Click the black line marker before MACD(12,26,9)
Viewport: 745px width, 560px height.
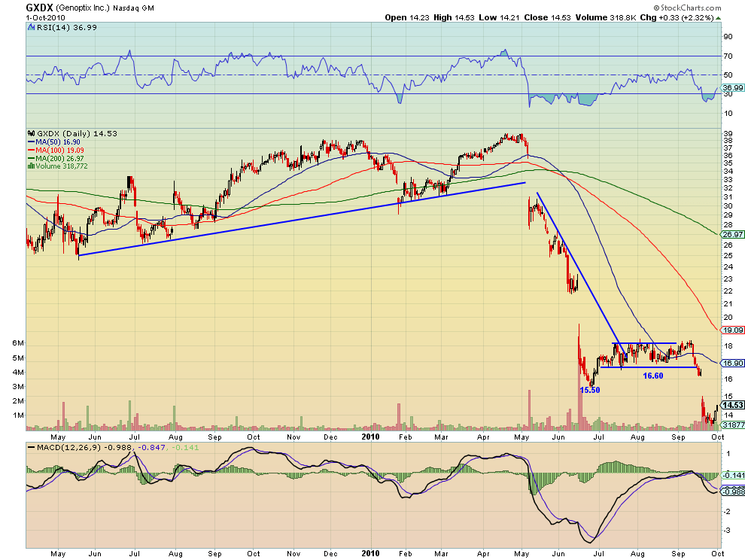pos(32,447)
